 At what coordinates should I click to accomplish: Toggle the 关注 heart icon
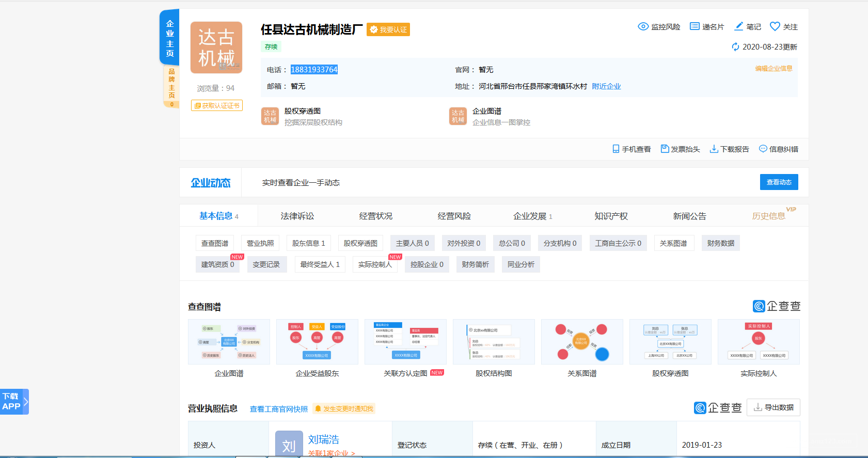(x=775, y=26)
